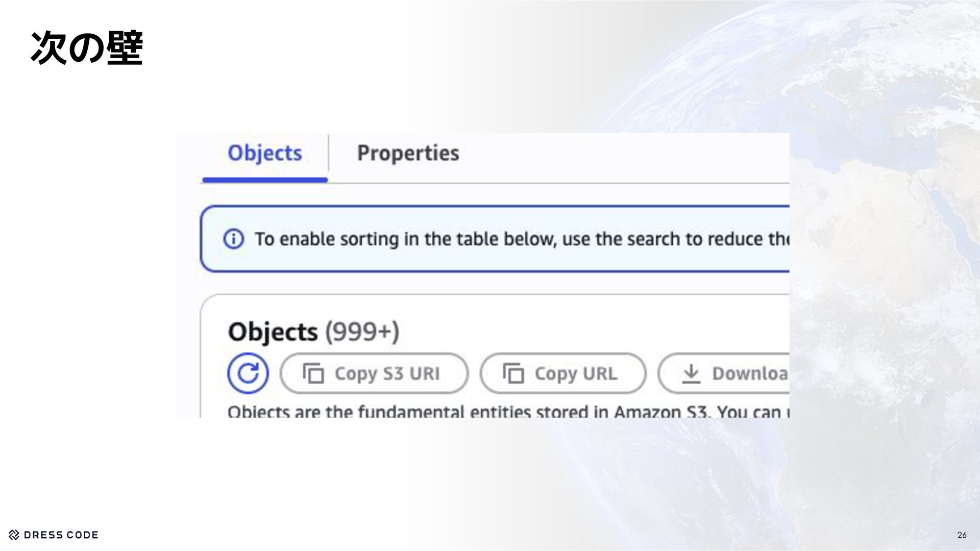Click the Dress Code logo icon
The height and width of the screenshot is (551, 980).
click(14, 535)
